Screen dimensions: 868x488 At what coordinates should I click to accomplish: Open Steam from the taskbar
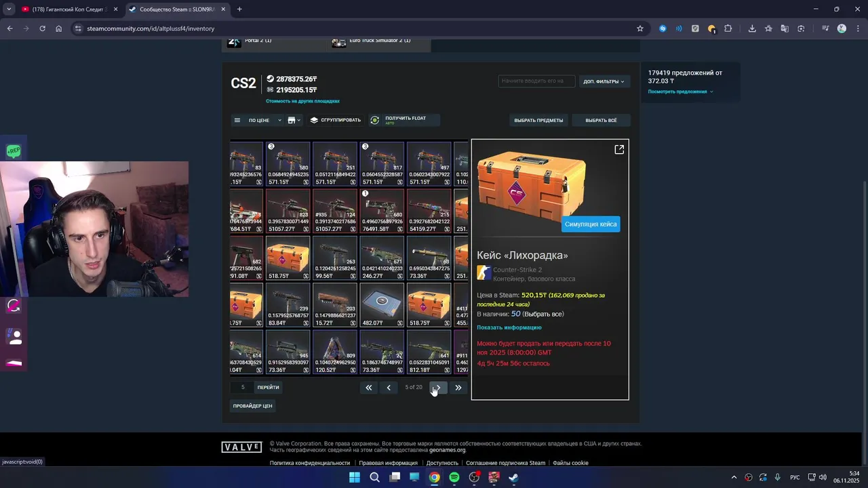click(x=514, y=477)
